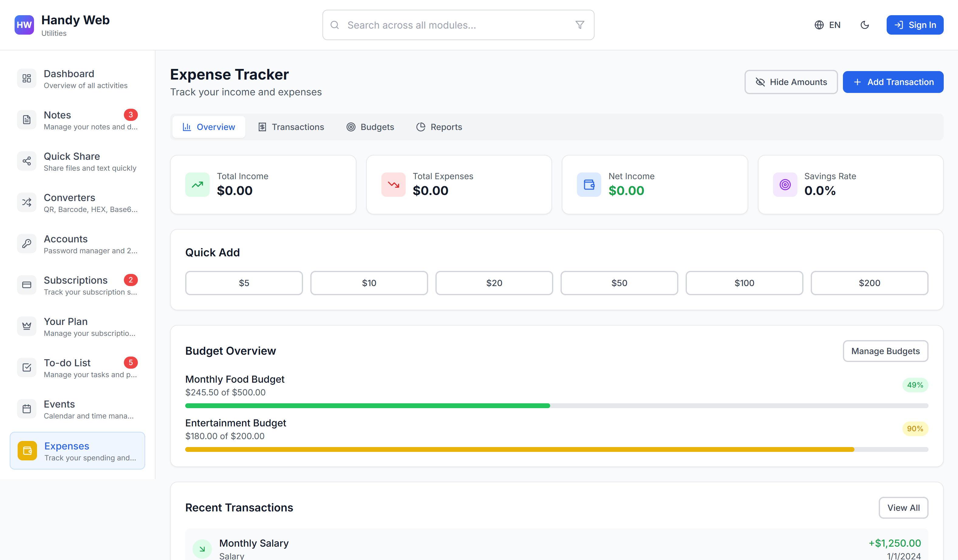
Task: Click View All recent transactions
Action: point(903,507)
